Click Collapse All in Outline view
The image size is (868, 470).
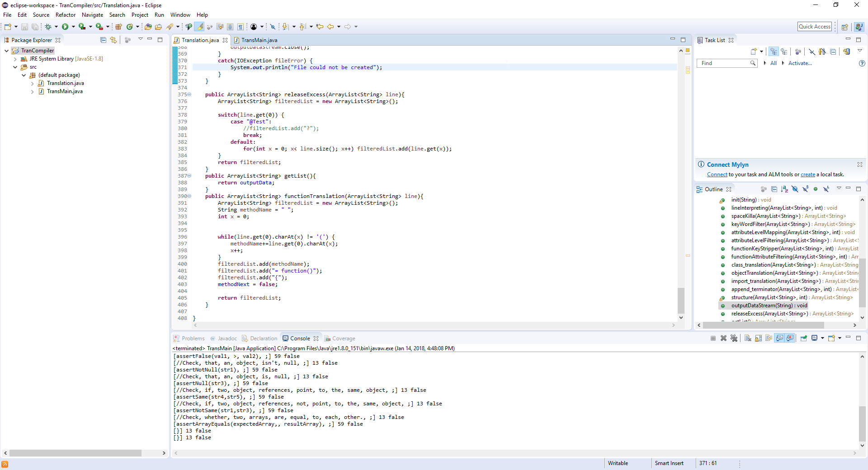pos(774,189)
